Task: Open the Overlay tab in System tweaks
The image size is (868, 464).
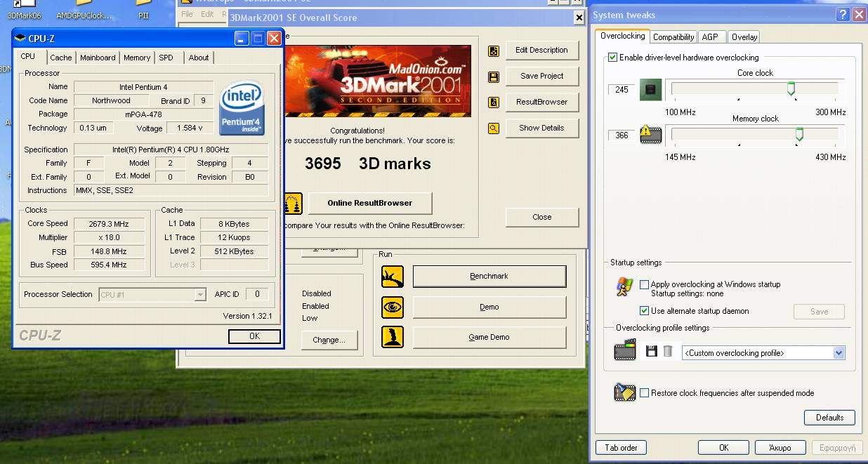Action: [x=744, y=37]
